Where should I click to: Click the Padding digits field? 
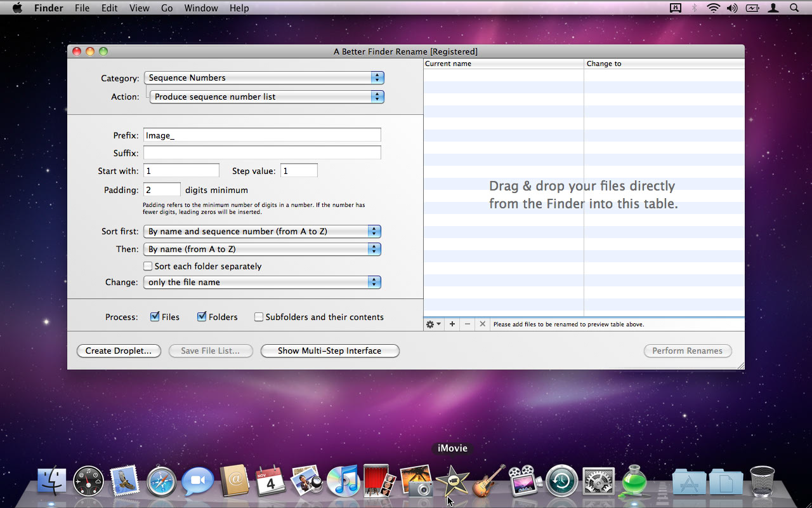point(162,190)
